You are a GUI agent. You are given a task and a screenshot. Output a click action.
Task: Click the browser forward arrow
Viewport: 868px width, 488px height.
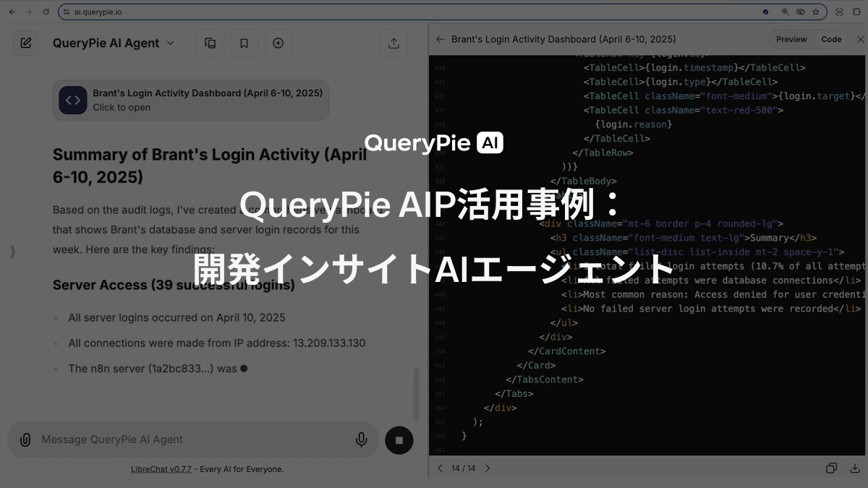(x=28, y=12)
